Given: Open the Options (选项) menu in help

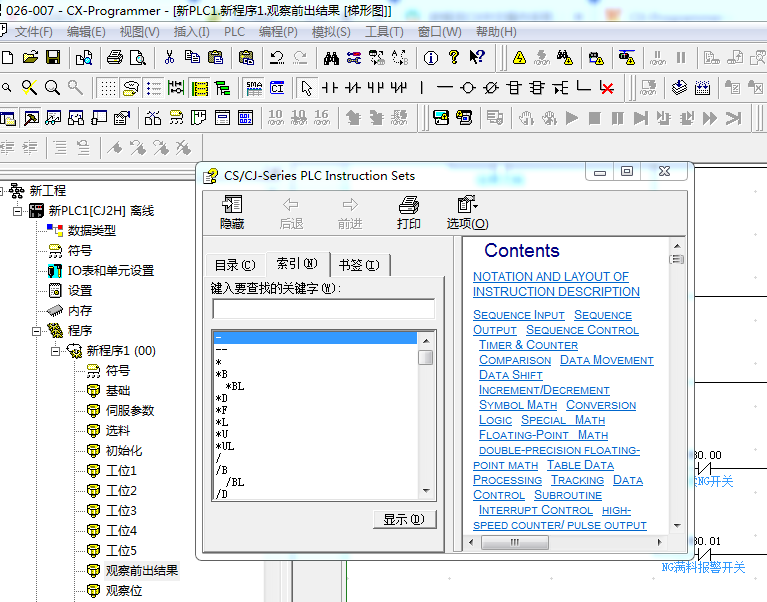Looking at the screenshot, I should click(x=467, y=212).
